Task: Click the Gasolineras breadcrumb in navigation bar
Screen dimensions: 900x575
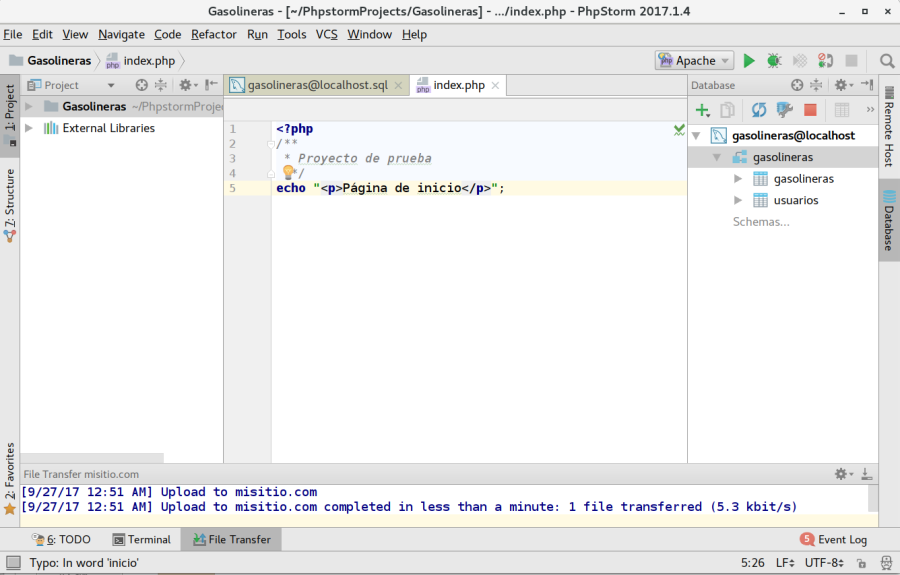Action: [51, 60]
